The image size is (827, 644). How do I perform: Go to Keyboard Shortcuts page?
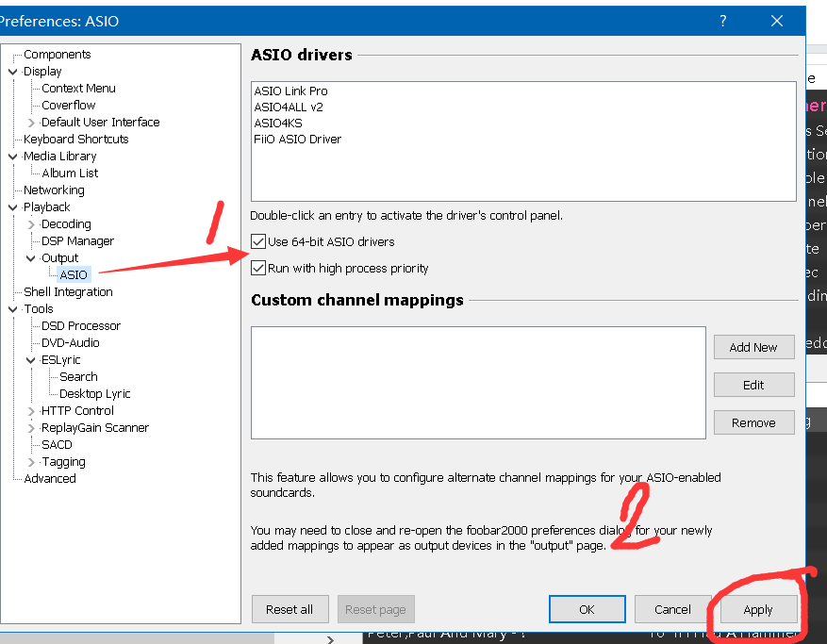tap(76, 139)
